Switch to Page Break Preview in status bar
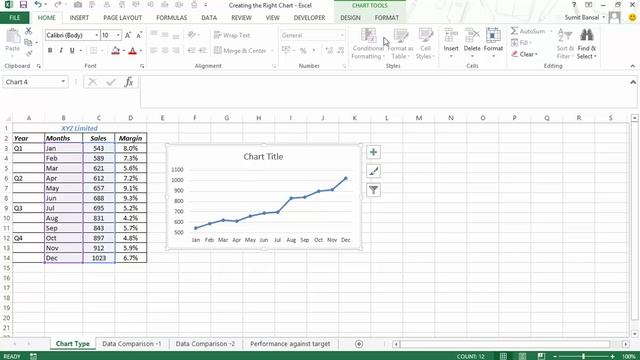The width and height of the screenshot is (640, 360). click(541, 356)
